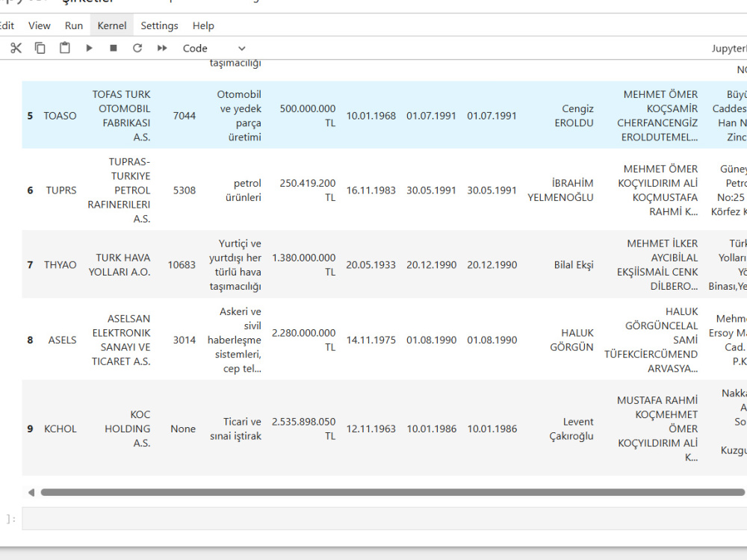Select the THYAO ticker cell
This screenshot has height=560, width=747.
click(60, 265)
